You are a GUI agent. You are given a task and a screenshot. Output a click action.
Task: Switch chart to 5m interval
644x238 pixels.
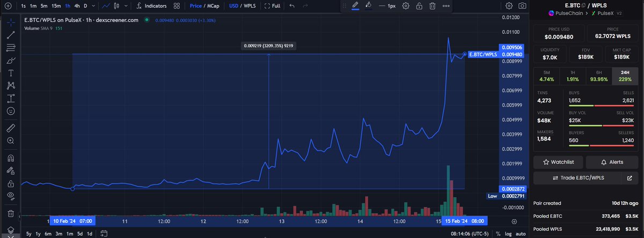pyautogui.click(x=44, y=6)
